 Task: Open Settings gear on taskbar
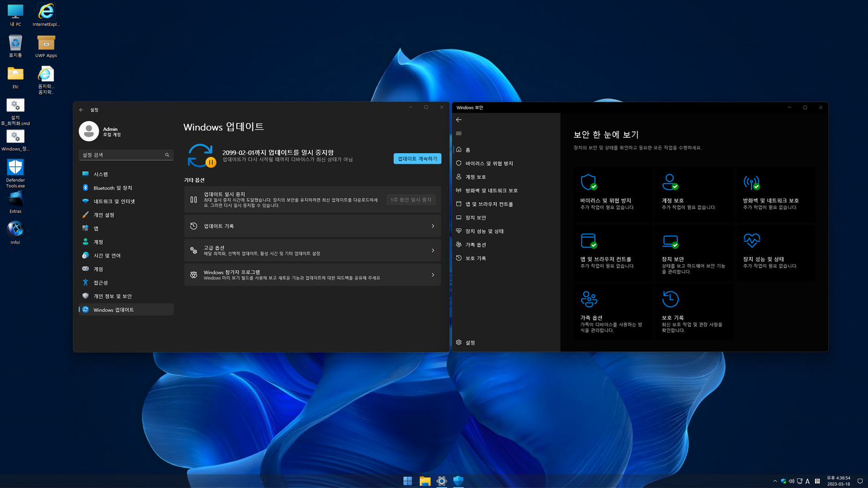click(x=442, y=481)
